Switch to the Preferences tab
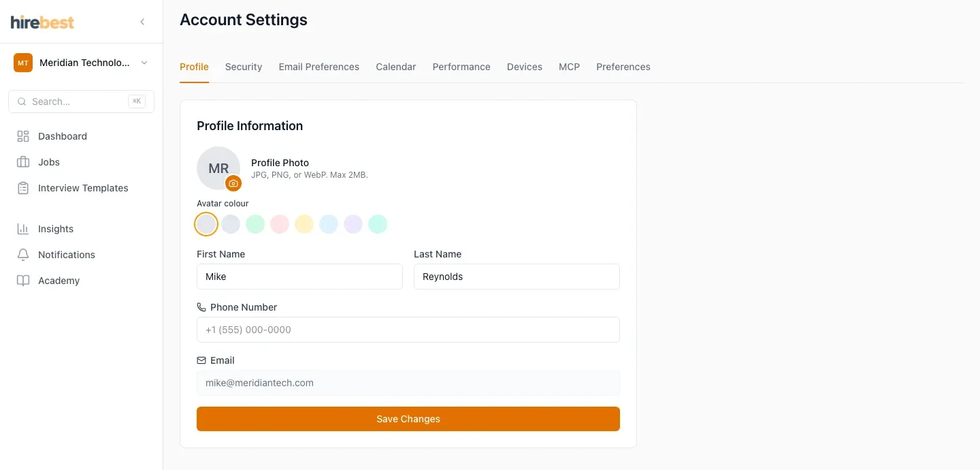This screenshot has height=470, width=980. point(623,67)
